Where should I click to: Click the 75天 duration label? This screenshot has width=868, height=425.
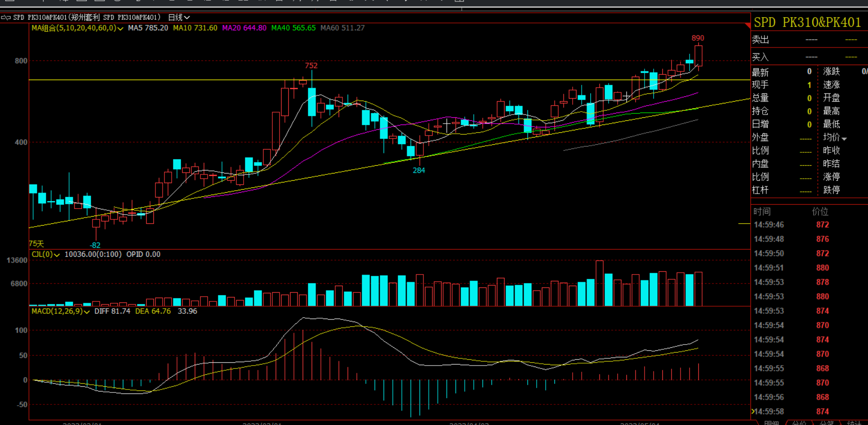click(x=36, y=243)
